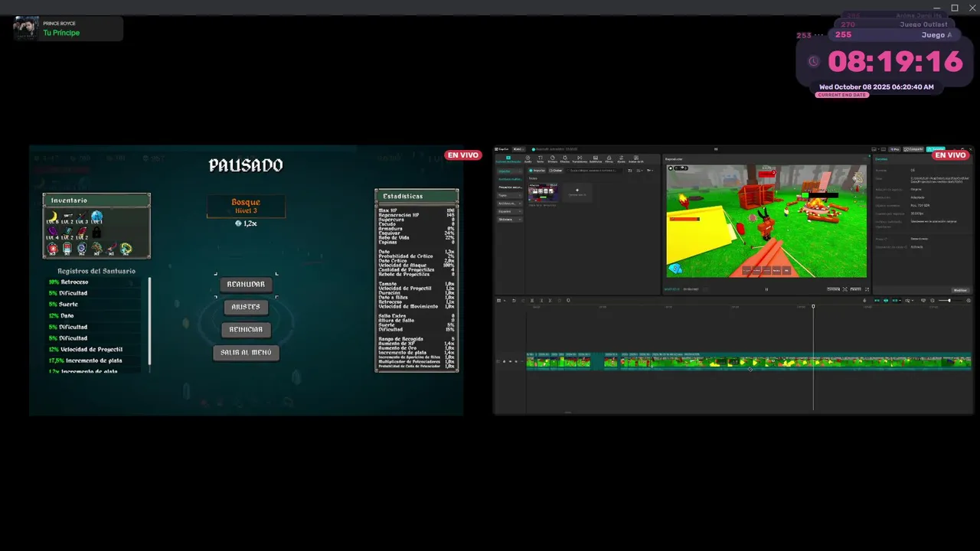Select the blue orb LVL 1 inventory item
980x551 pixels.
[96, 218]
